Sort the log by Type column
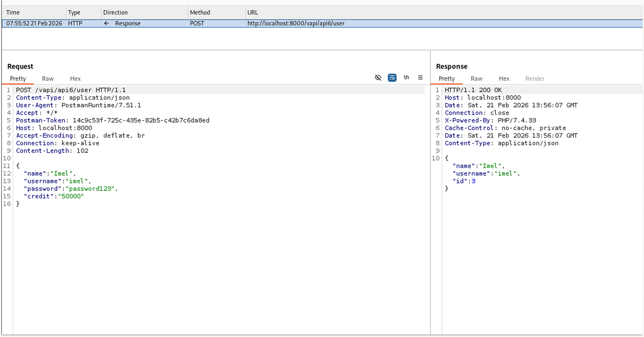Viewport: 644px width, 337px height. 74,12
